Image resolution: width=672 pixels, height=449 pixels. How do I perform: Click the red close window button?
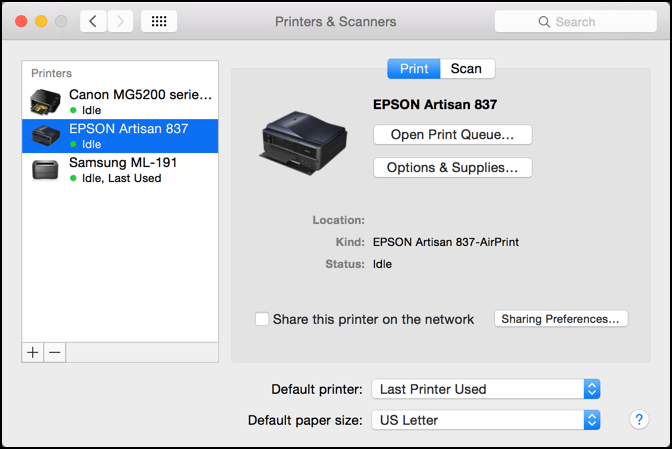point(21,21)
